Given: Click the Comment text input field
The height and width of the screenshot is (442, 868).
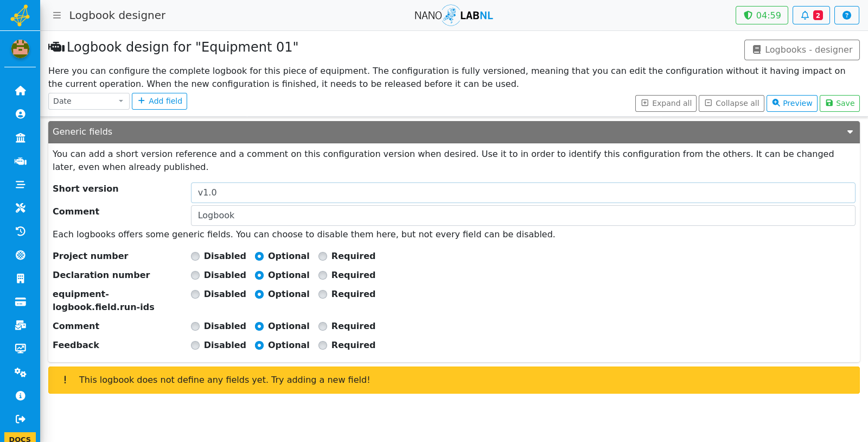Looking at the screenshot, I should [x=523, y=216].
